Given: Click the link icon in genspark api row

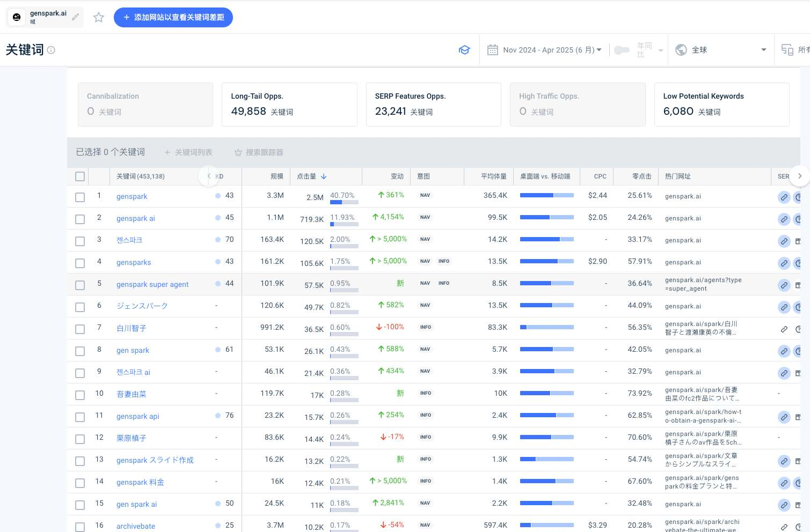Looking at the screenshot, I should click(x=784, y=417).
